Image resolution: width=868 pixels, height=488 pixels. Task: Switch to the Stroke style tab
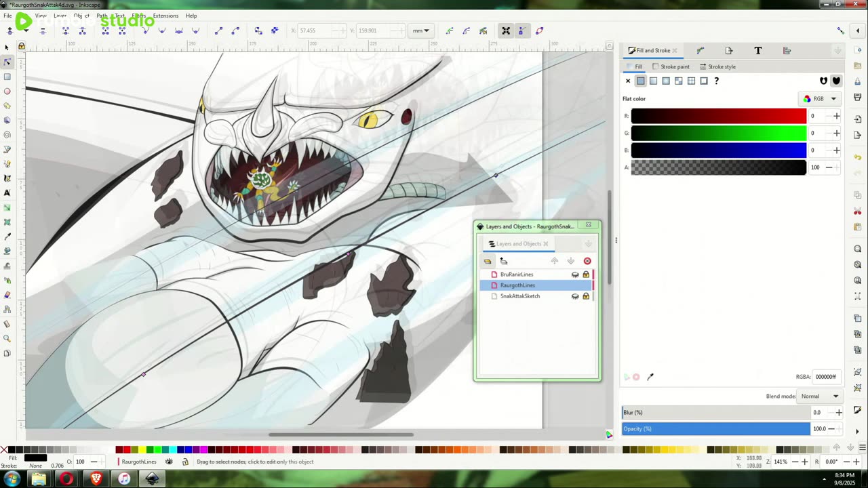(x=717, y=66)
